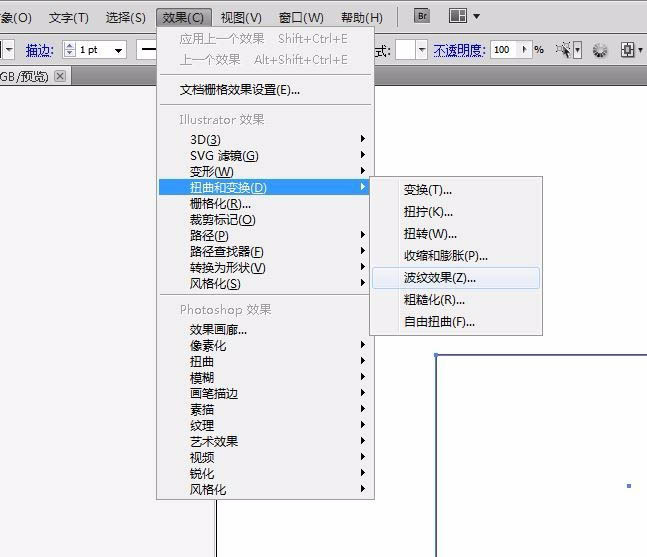Viewport: 647px width, 557px height.
Task: Click the white graphic style swatch
Action: tap(405, 50)
